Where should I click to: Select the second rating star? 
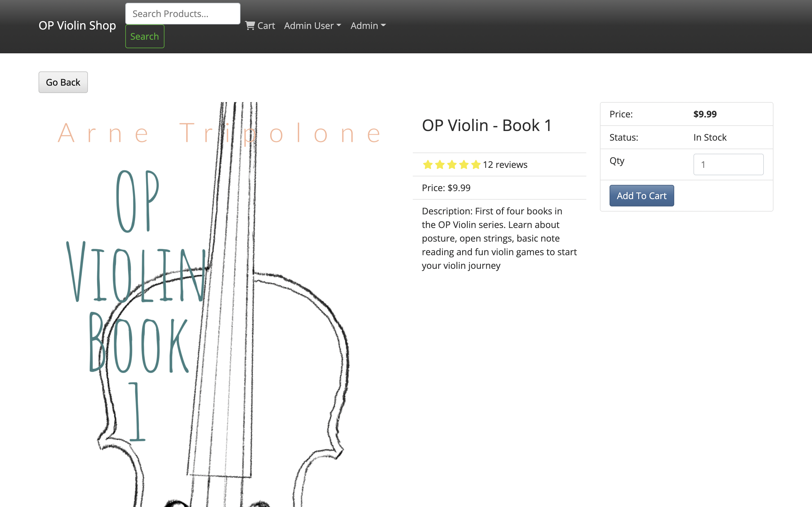click(440, 165)
